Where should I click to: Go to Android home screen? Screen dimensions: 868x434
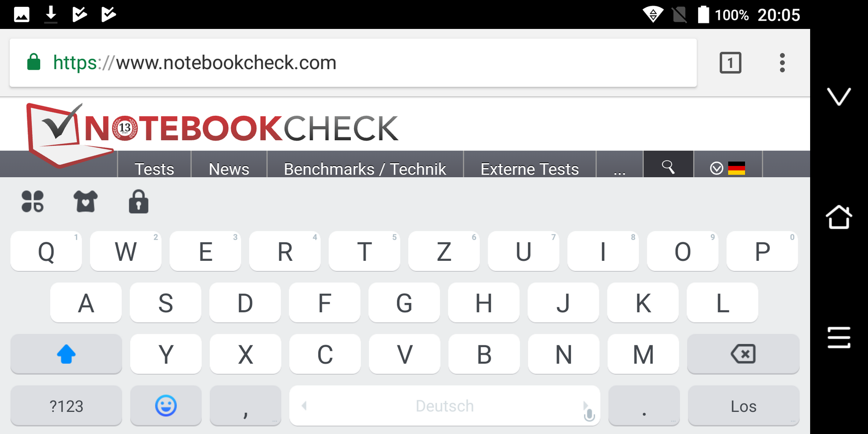click(839, 217)
